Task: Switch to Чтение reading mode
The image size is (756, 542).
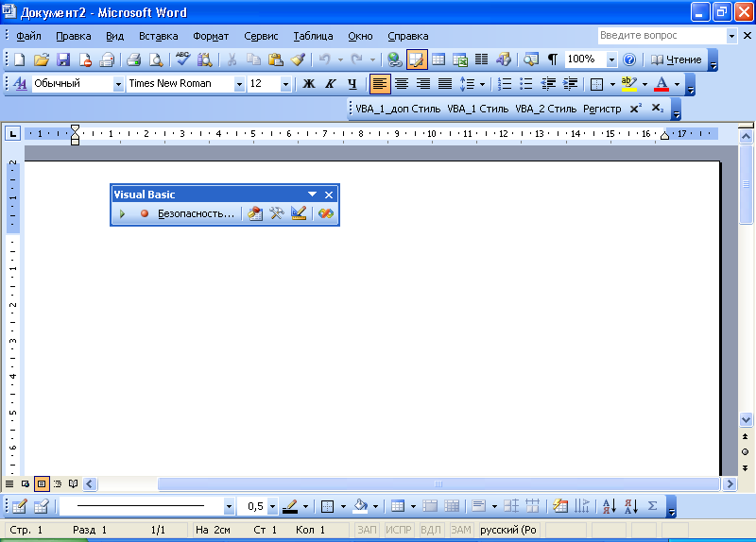Action: [677, 59]
